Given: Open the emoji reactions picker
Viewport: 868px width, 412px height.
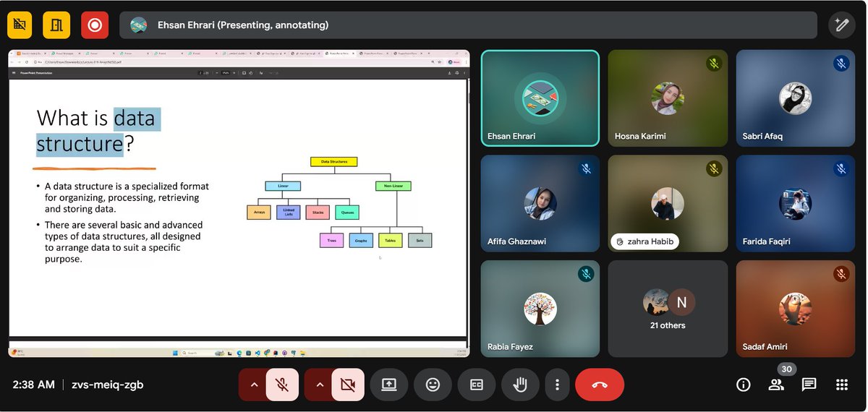Looking at the screenshot, I should 433,385.
